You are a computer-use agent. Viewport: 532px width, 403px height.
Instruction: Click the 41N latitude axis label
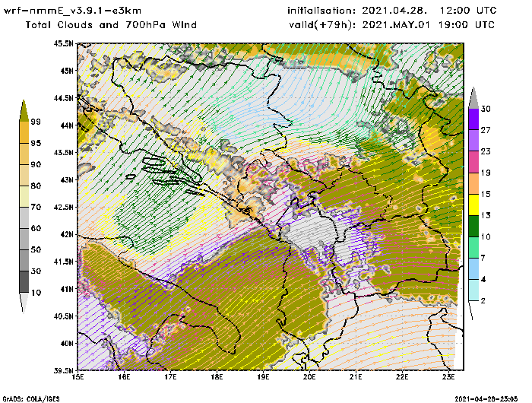[68, 289]
